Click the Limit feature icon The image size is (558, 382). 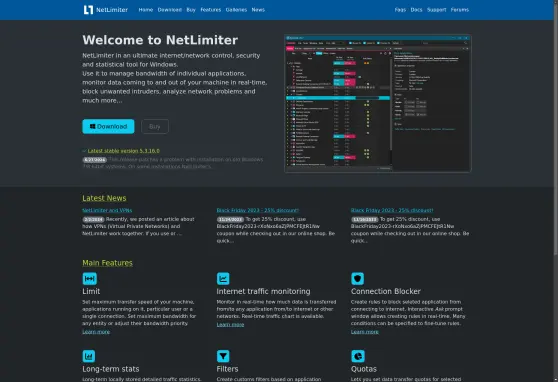pos(90,278)
